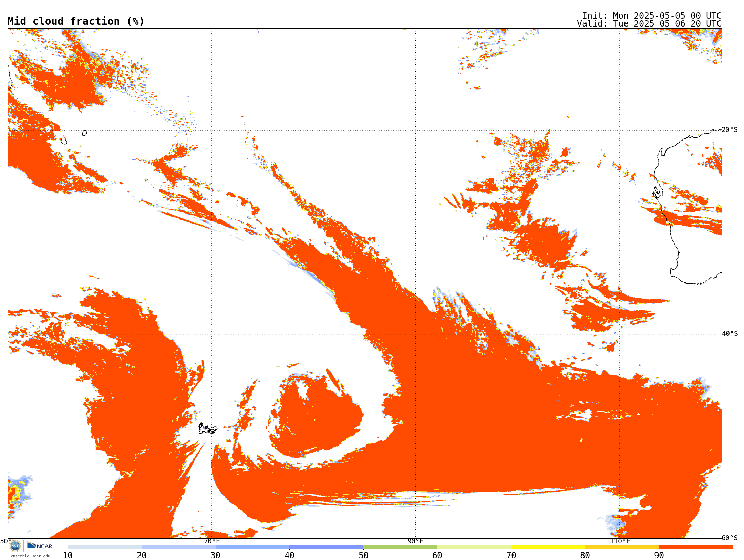744x560 pixels.
Task: Click the 40°S latitude label
Action: (x=730, y=334)
